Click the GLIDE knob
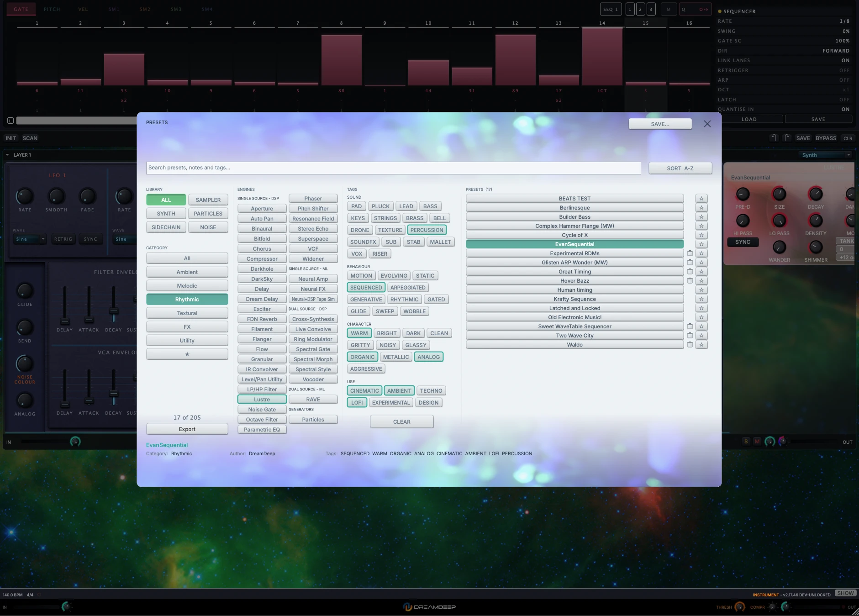This screenshot has width=859, height=616. (25, 291)
